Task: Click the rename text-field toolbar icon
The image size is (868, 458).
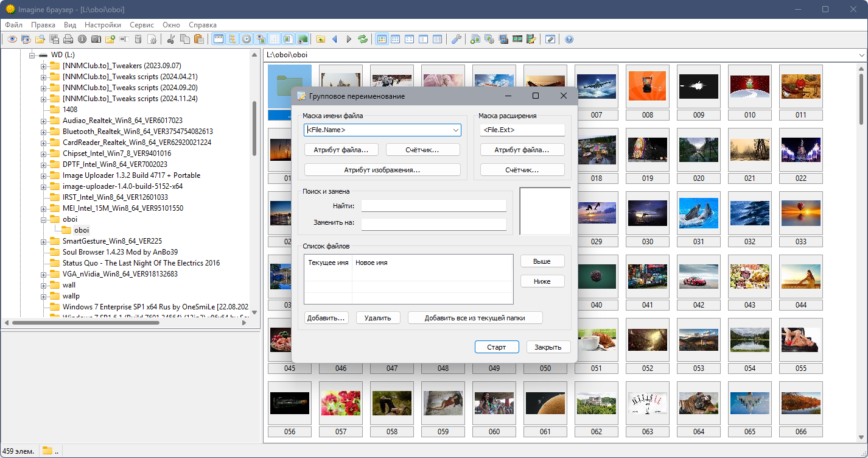Action: pos(124,39)
